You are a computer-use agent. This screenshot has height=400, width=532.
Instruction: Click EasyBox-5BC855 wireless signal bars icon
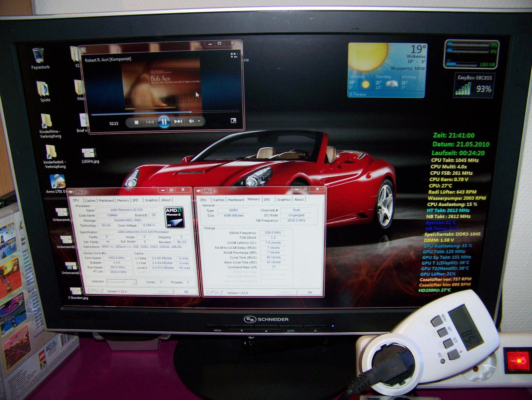pos(463,89)
